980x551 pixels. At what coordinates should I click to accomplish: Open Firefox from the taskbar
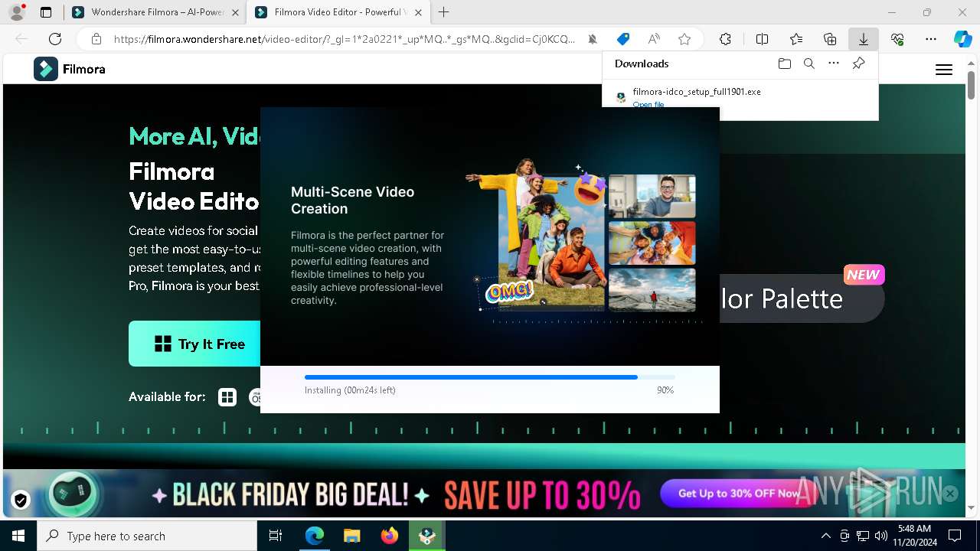click(x=390, y=536)
